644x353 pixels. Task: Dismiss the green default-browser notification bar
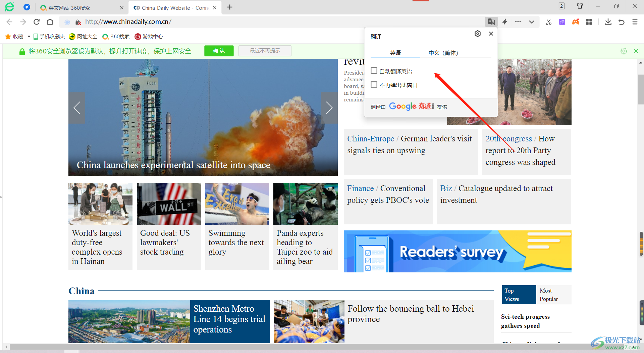(636, 51)
